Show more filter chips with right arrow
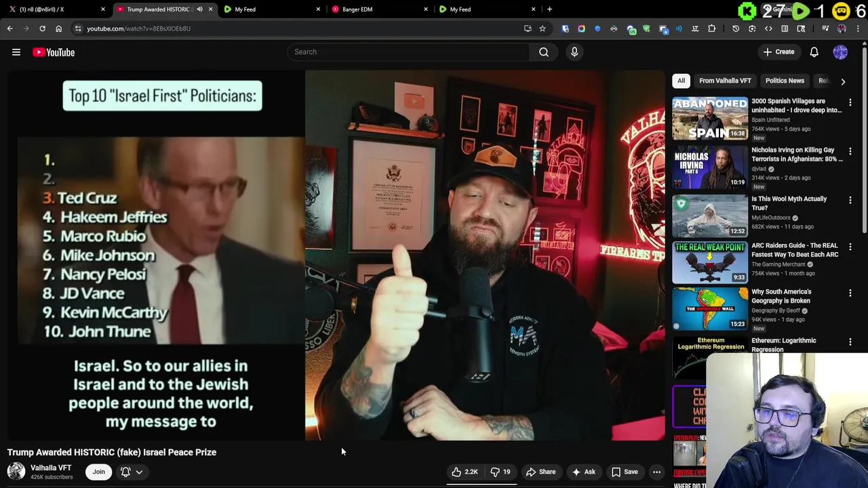Image resolution: width=868 pixels, height=488 pixels. pos(843,81)
